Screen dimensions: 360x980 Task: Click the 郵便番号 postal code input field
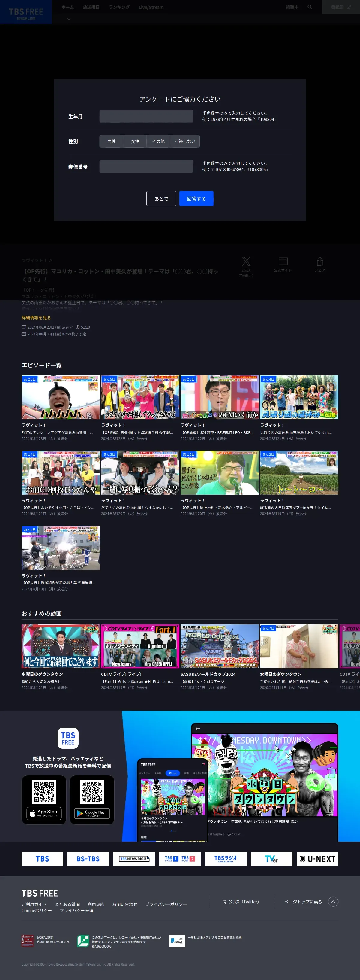tap(146, 166)
